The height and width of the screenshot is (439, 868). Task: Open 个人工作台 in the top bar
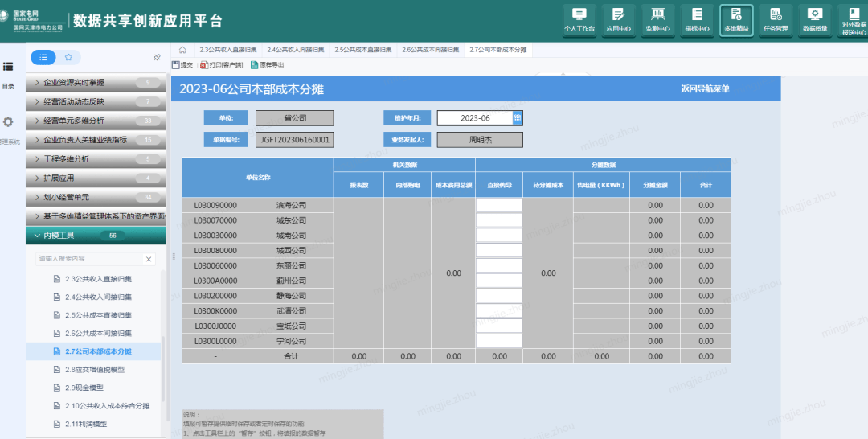(x=579, y=20)
